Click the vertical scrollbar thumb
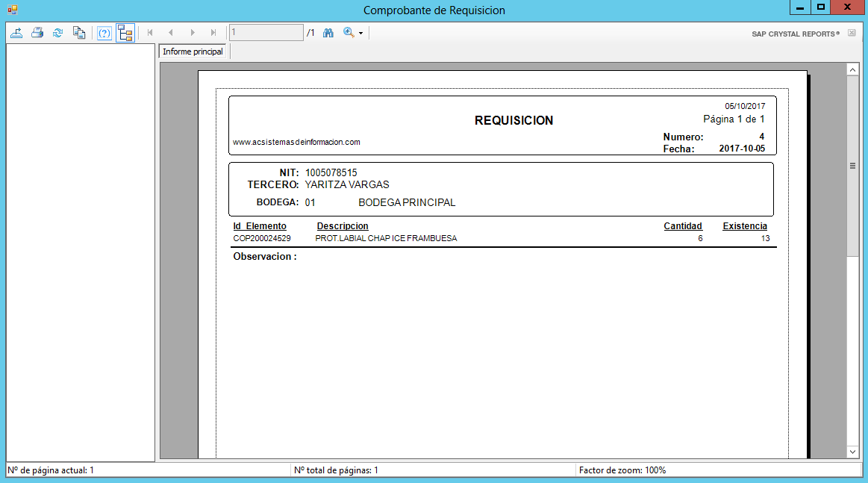This screenshot has height=483, width=868. point(852,166)
